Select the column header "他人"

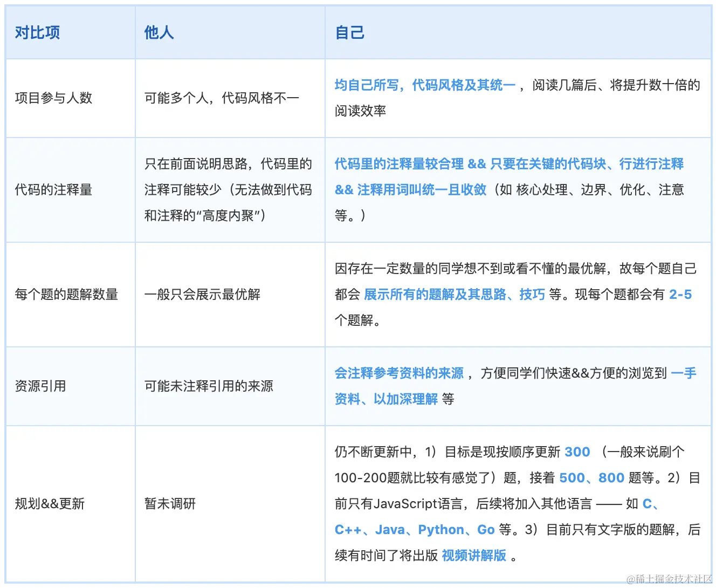click(x=157, y=32)
